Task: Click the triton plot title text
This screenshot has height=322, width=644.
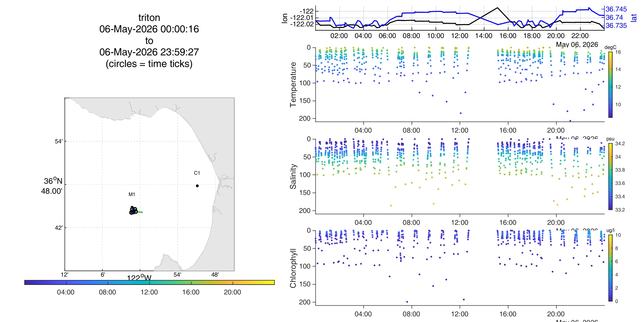Action: pyautogui.click(x=149, y=18)
